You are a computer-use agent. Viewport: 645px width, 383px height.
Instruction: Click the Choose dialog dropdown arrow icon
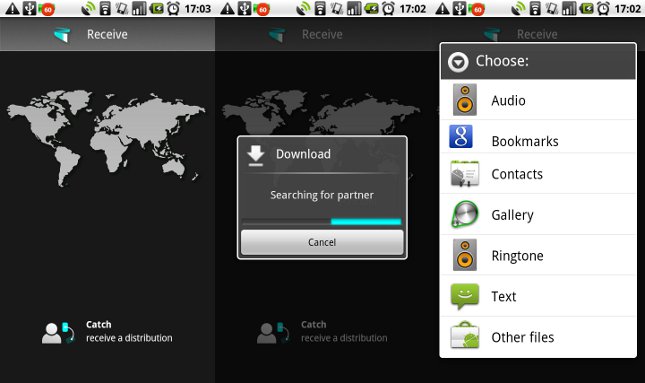pyautogui.click(x=458, y=62)
